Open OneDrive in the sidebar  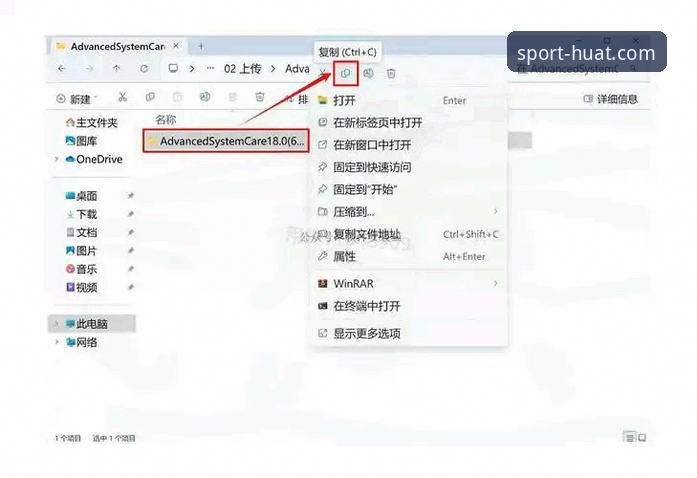click(x=94, y=159)
